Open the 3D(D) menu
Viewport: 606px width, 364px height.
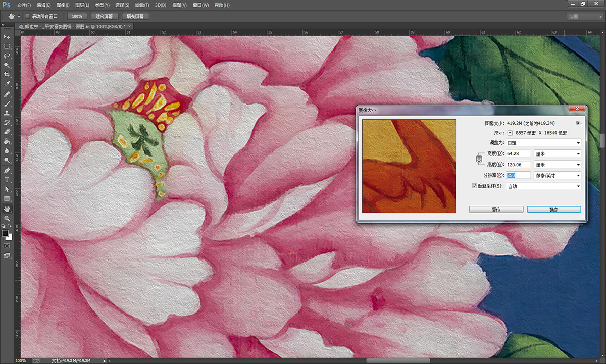tap(161, 5)
